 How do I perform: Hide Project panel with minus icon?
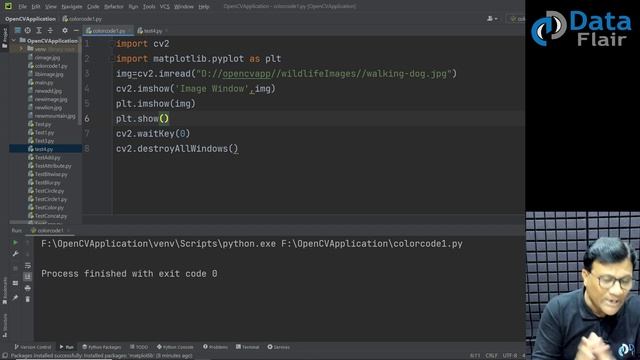click(x=76, y=30)
